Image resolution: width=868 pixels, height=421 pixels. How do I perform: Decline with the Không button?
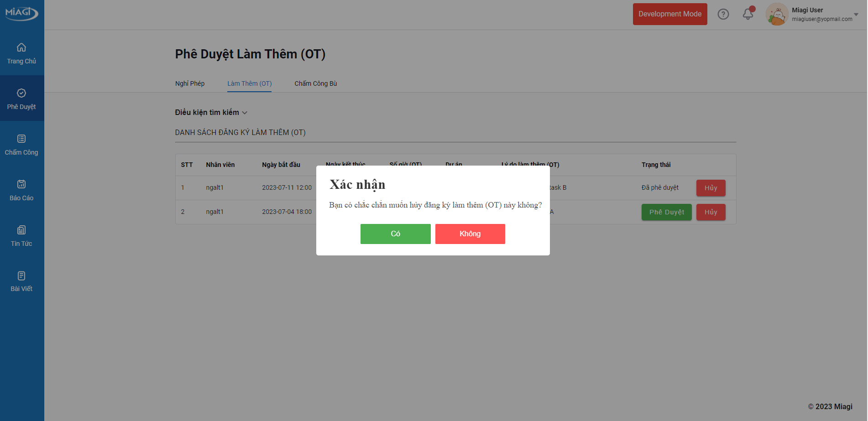click(470, 234)
